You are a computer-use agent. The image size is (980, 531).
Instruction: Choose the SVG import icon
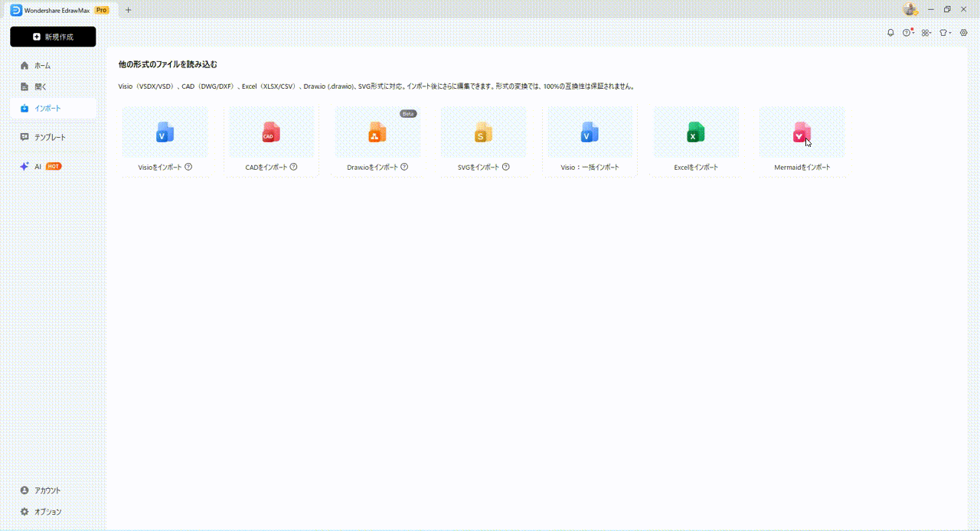pyautogui.click(x=482, y=132)
